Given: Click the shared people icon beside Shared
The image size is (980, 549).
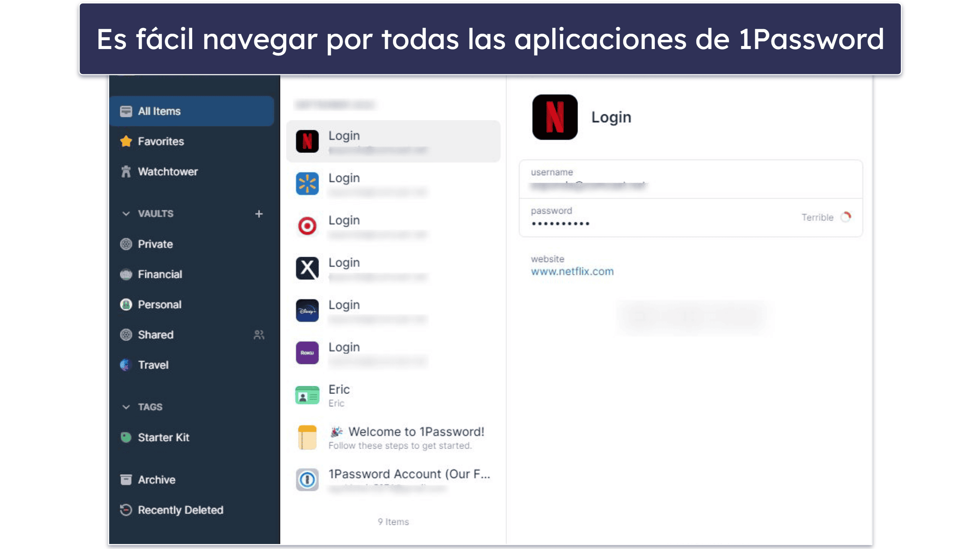Looking at the screenshot, I should (259, 335).
